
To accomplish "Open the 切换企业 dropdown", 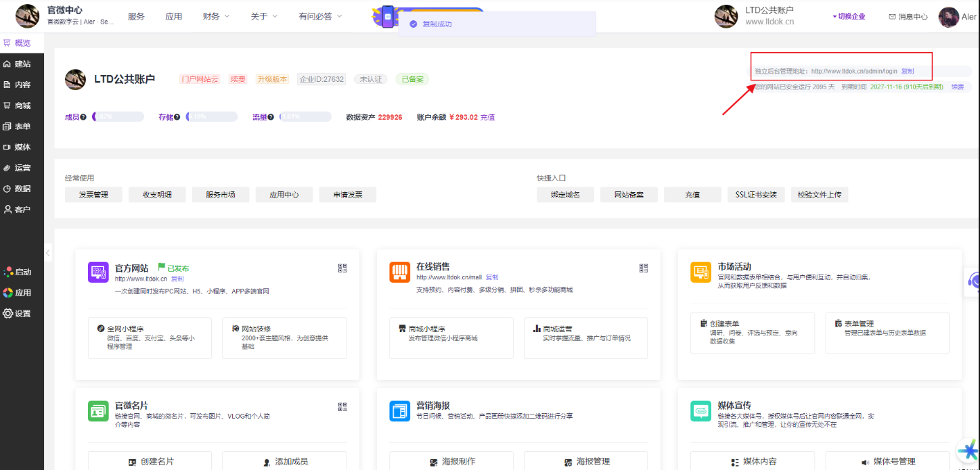I will [849, 16].
